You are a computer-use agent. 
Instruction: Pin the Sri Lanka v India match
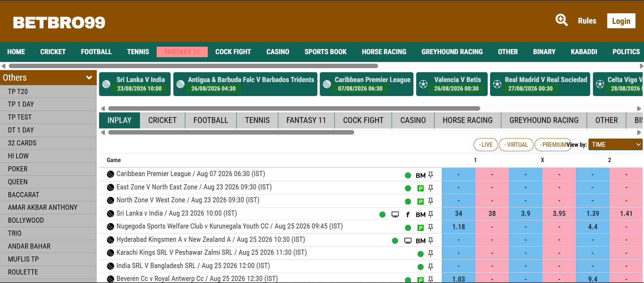pyautogui.click(x=430, y=214)
